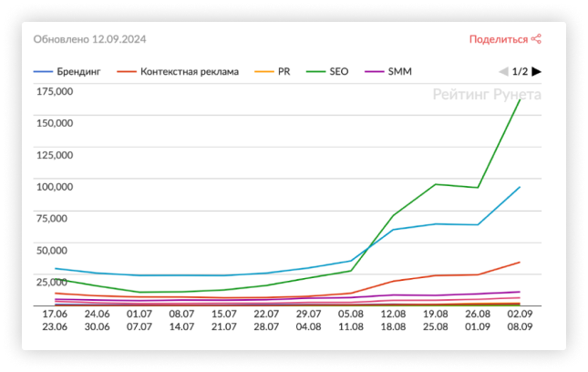Click the green SEO legend line marker

[x=316, y=71]
